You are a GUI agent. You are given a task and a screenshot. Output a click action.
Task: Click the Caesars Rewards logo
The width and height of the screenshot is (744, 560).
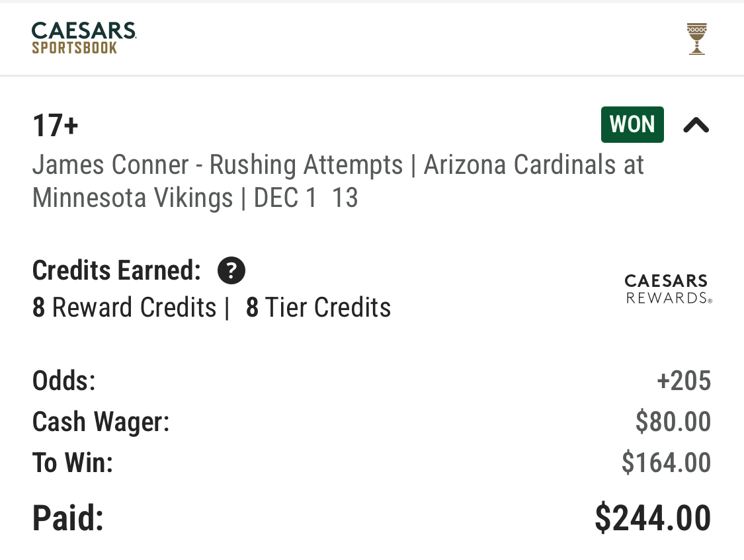point(668,289)
